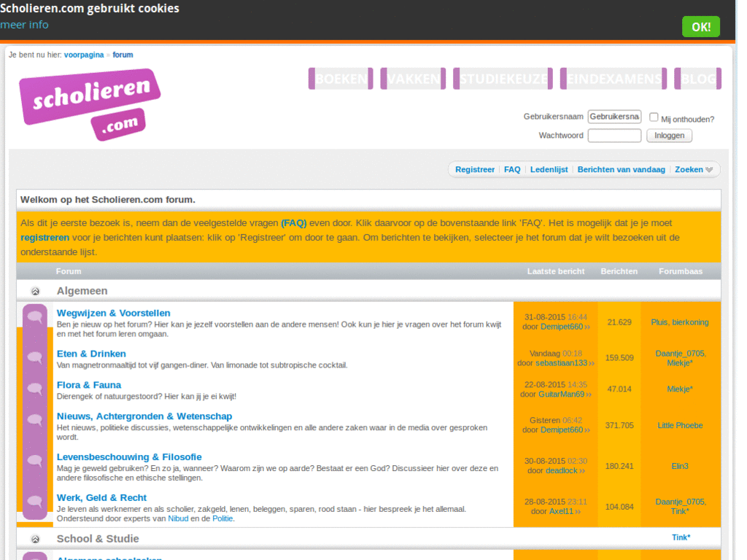Go to last post arrows after Demipet660 in Wegwijzen row
This screenshot has height=560, width=747.
tap(587, 327)
